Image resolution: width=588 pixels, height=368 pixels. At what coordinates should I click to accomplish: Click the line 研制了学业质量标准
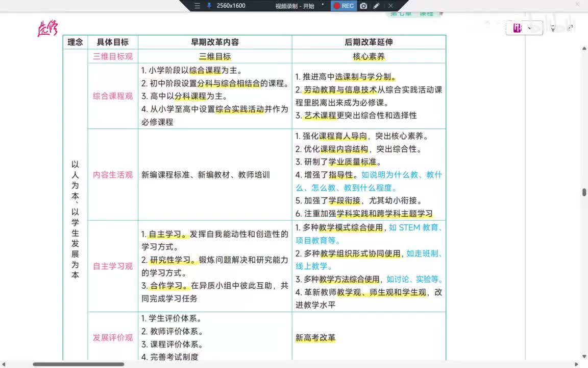[338, 162]
